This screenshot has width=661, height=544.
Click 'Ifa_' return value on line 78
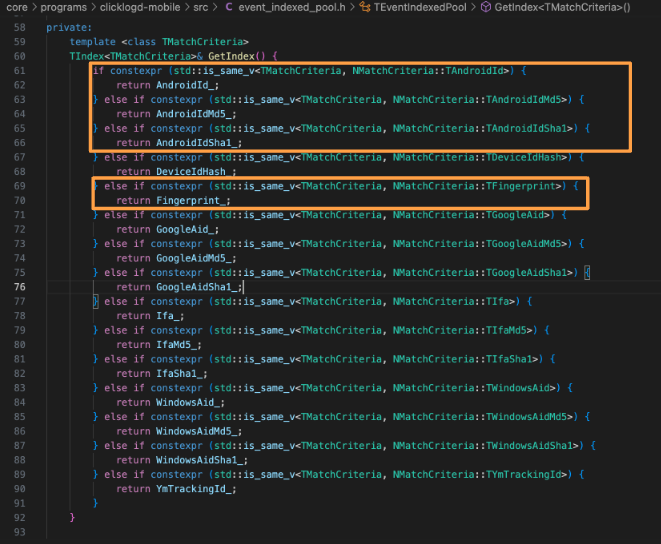(168, 316)
